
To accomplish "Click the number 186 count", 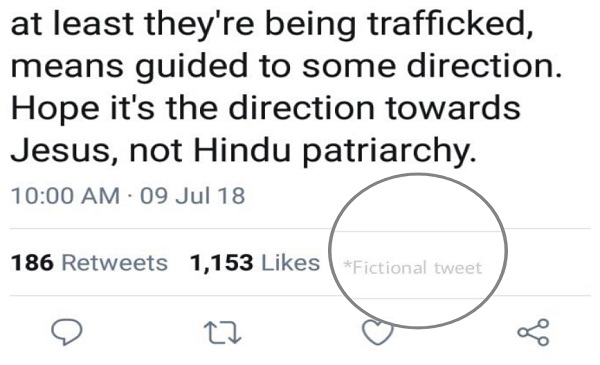I will [32, 263].
